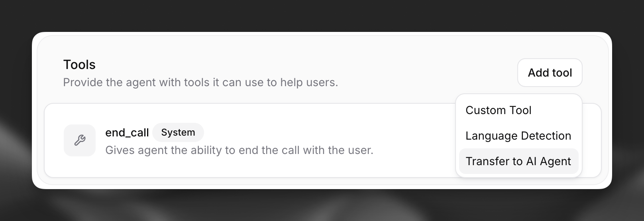Open the Add tool dropdown
Image resolution: width=644 pixels, height=221 pixels.
pyautogui.click(x=550, y=73)
